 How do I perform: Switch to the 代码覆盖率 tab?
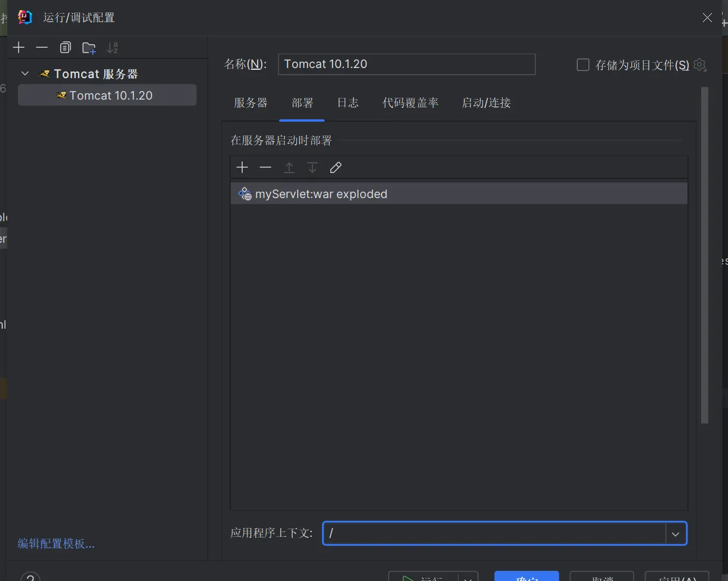[x=410, y=103]
